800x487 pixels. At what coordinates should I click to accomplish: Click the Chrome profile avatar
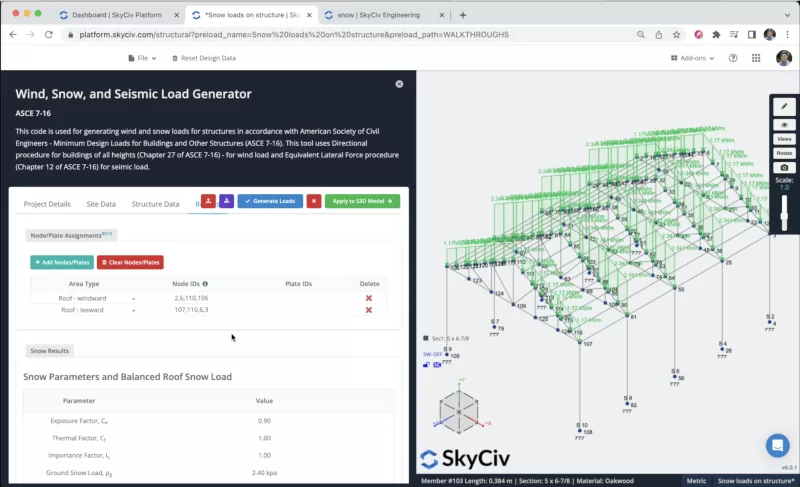769,35
